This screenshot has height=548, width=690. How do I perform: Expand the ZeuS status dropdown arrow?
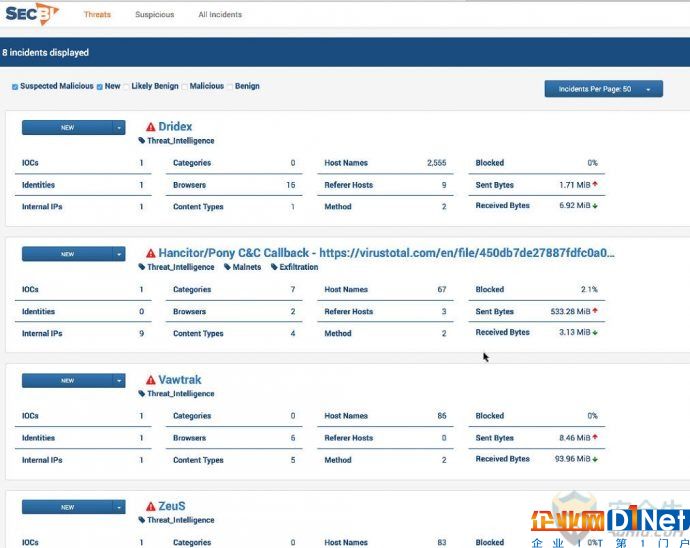[x=119, y=507]
